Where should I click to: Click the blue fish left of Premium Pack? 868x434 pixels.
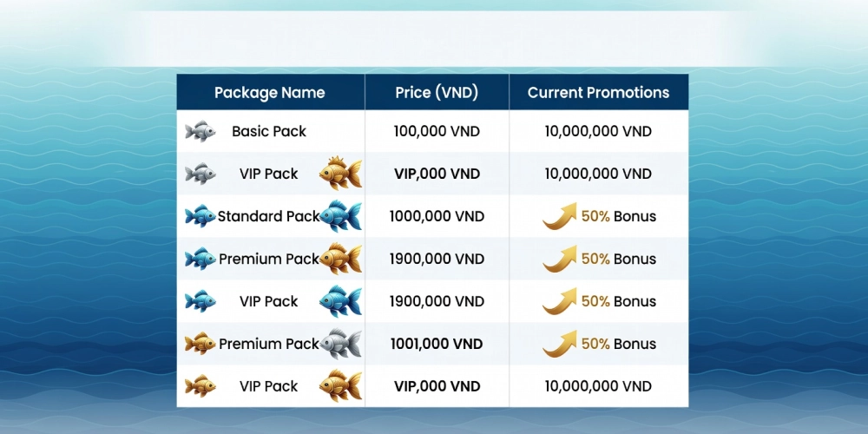pos(200,259)
